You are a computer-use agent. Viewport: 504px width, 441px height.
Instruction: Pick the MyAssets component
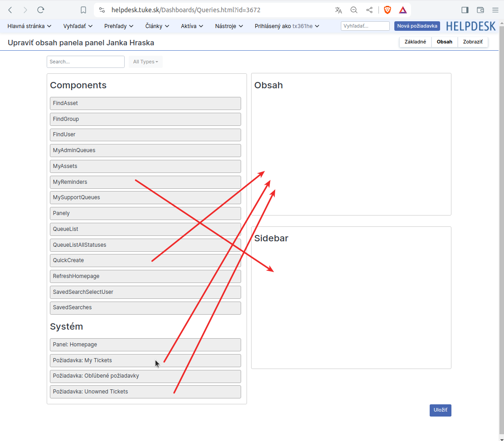point(145,166)
